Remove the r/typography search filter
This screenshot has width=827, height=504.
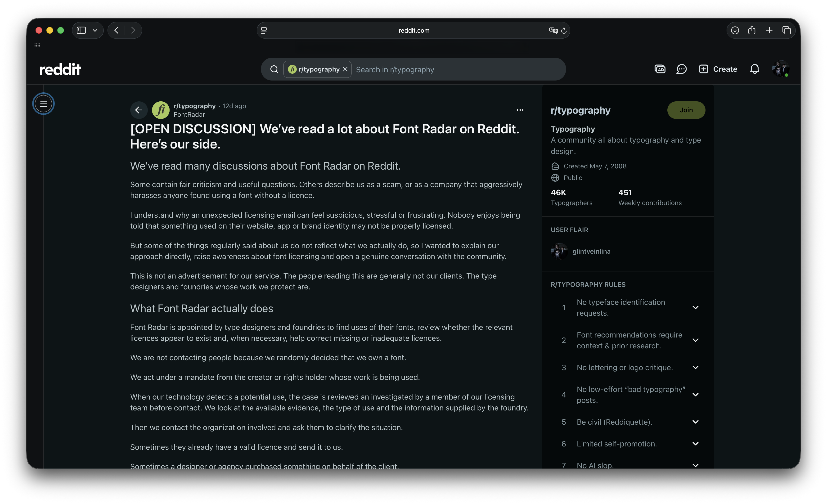345,69
